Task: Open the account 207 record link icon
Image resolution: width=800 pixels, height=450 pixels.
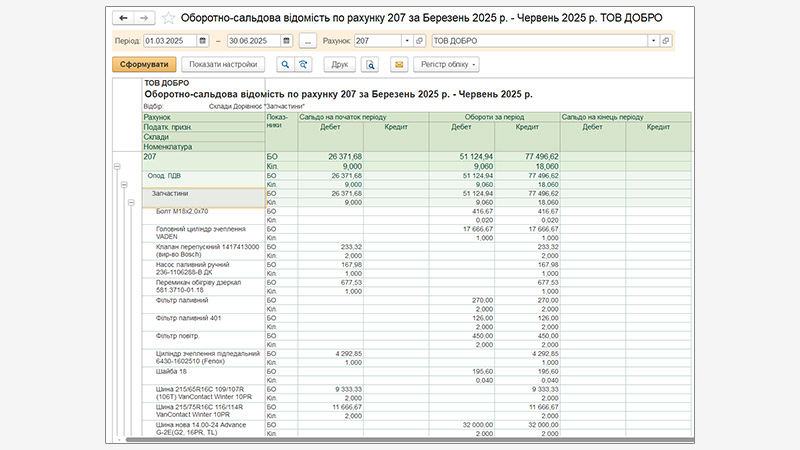Action: [418, 41]
